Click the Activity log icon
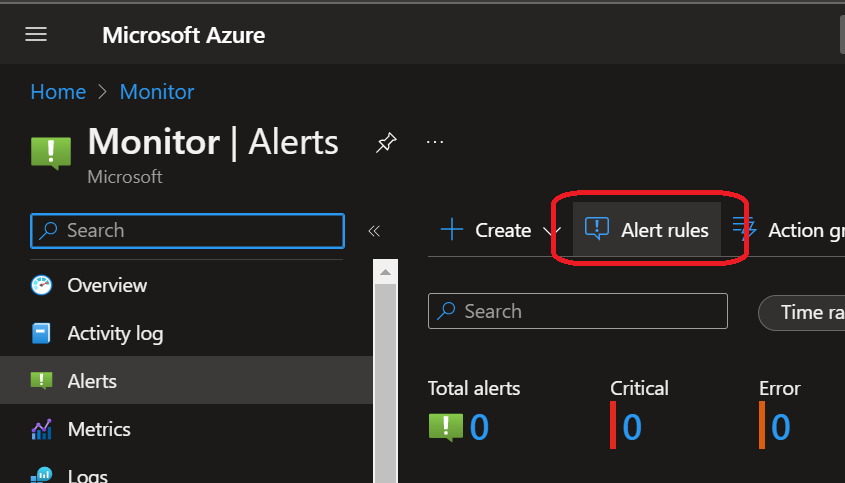 (x=41, y=333)
